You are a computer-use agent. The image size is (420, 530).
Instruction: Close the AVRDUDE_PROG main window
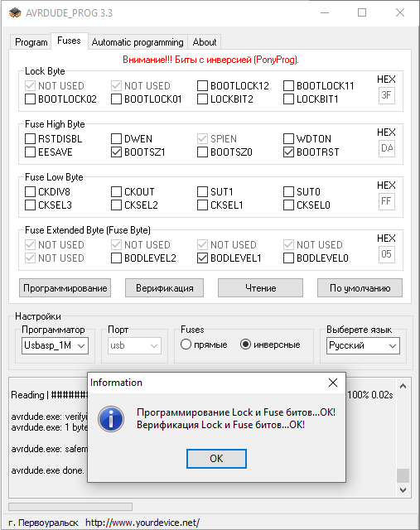(400, 13)
